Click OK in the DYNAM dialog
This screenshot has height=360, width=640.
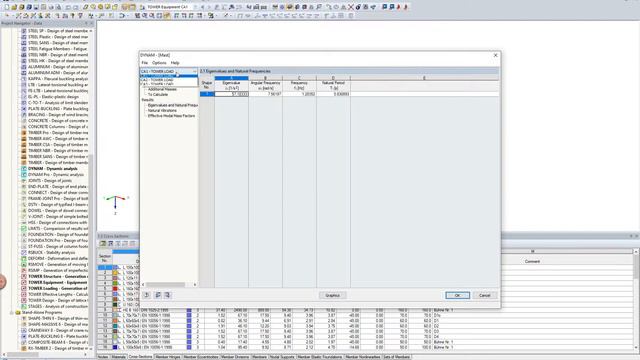(457, 295)
